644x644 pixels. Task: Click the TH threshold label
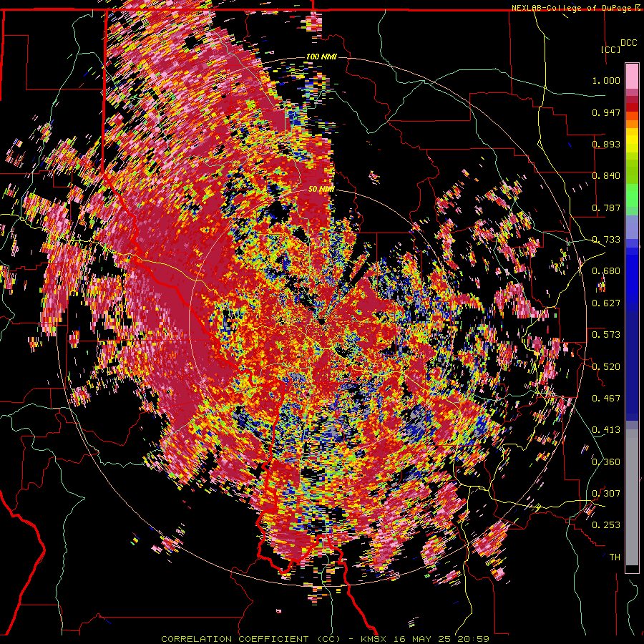(x=615, y=557)
